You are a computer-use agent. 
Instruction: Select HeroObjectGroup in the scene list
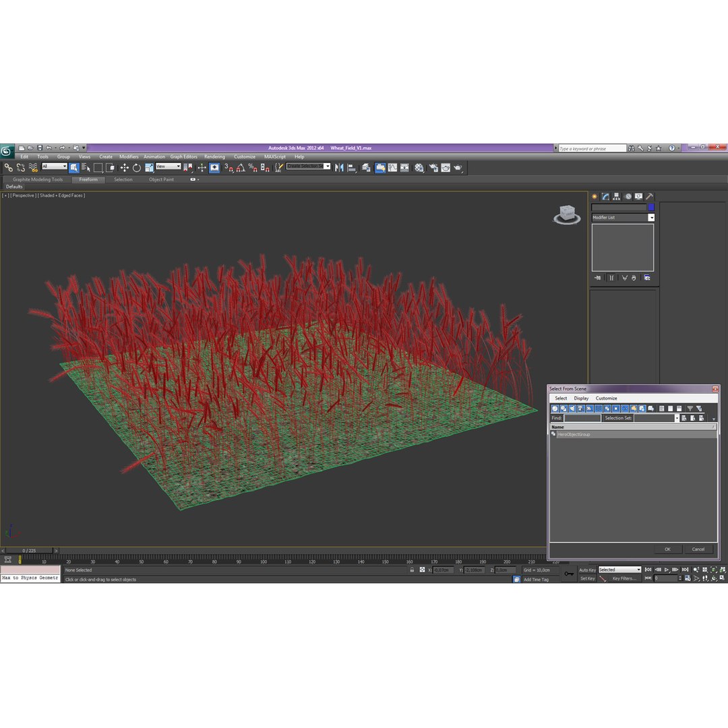633,435
